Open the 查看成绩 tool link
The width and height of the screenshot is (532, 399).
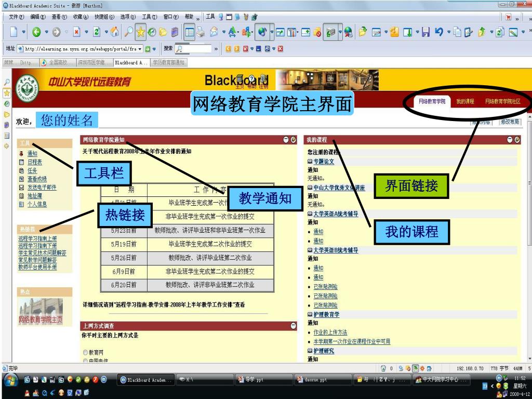tap(37, 179)
